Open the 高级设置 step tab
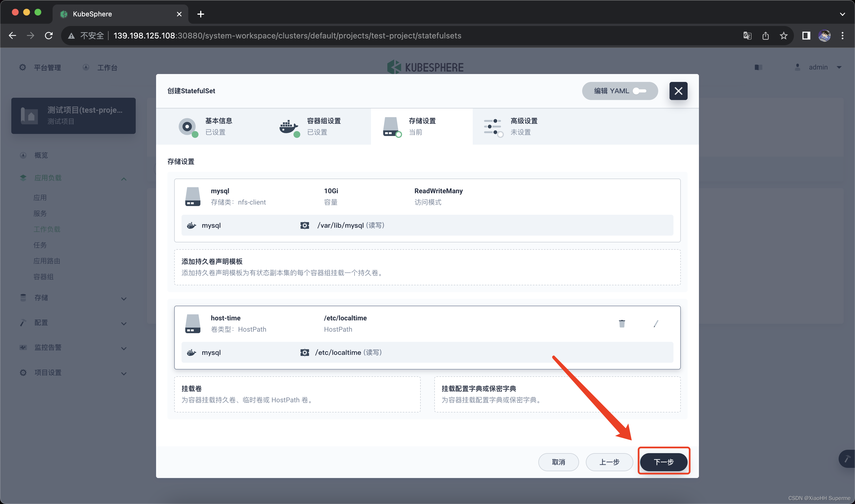Screen dimensions: 855x504 click(x=523, y=126)
